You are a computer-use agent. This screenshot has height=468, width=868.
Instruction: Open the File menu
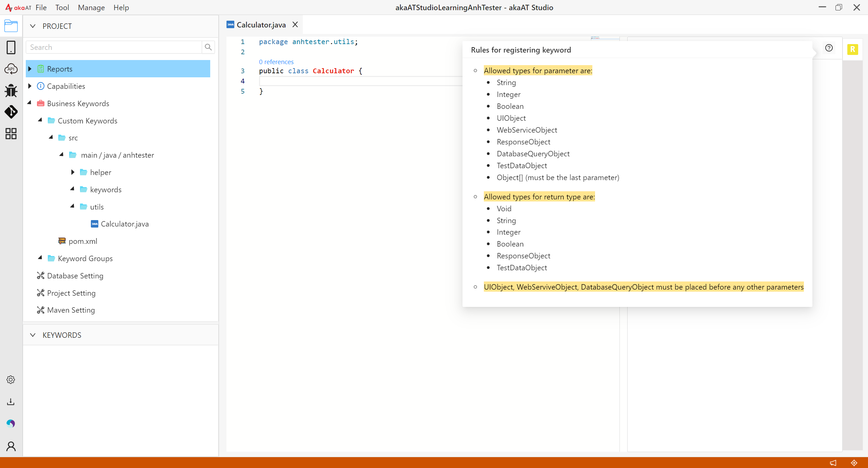[41, 7]
